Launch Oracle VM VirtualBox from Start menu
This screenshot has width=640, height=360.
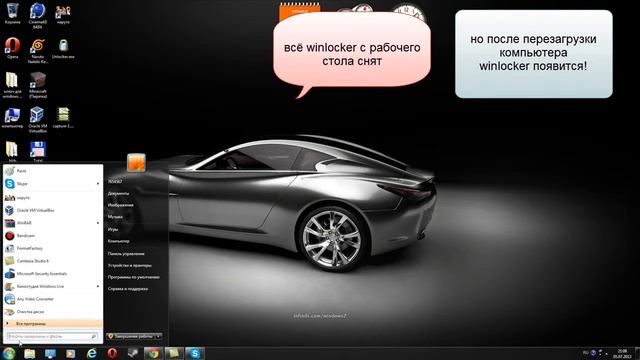tap(53, 210)
